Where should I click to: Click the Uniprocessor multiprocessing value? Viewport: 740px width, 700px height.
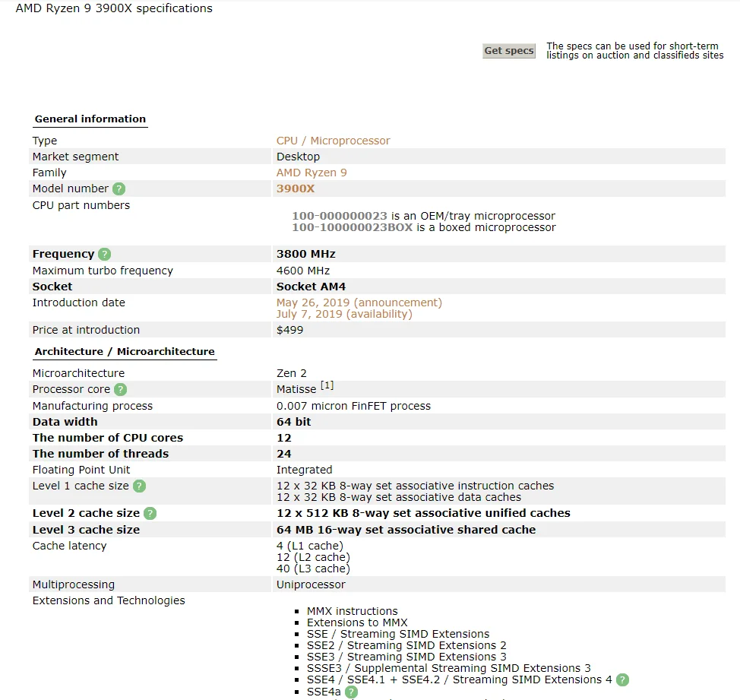tap(311, 584)
